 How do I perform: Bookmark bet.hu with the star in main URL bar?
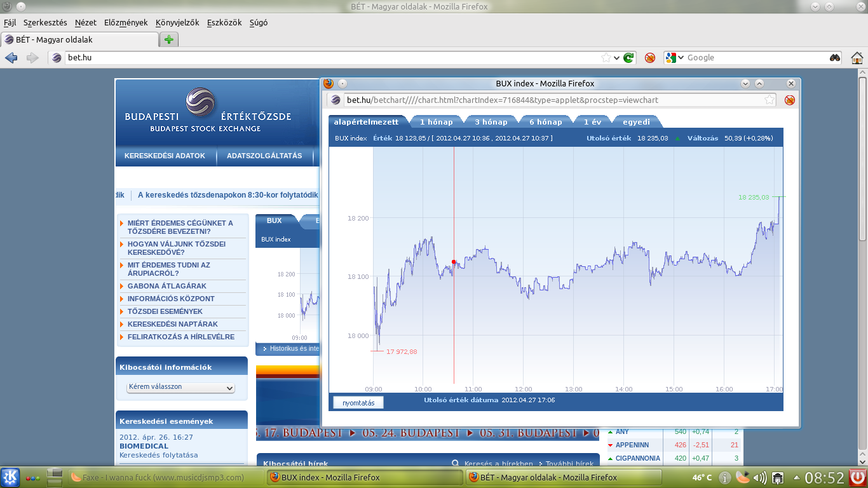coord(606,58)
